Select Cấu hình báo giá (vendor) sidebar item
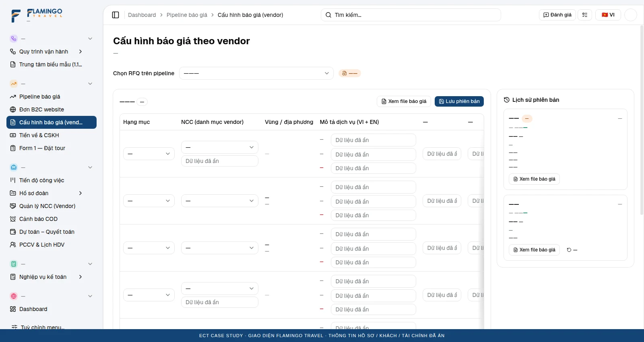644x342 pixels. tap(52, 122)
